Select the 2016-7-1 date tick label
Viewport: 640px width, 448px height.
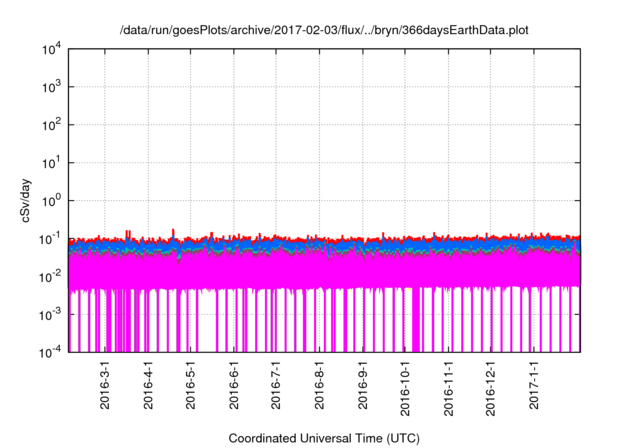275,387
